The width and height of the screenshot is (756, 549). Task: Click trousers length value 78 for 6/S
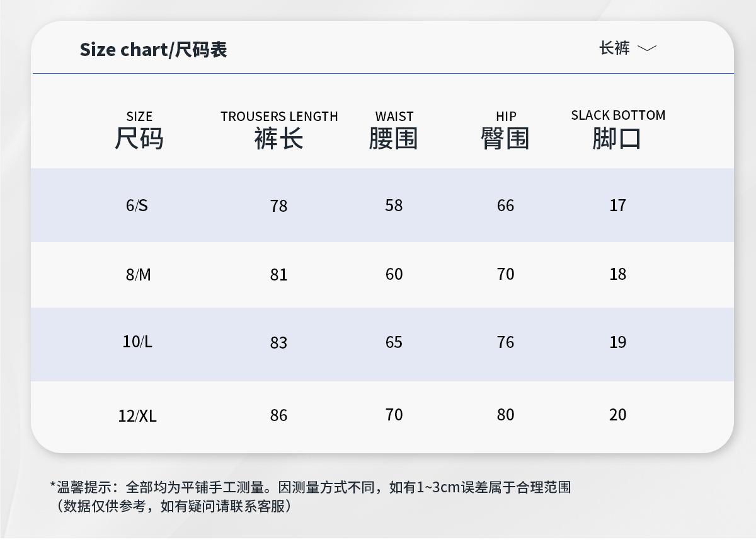tap(278, 206)
